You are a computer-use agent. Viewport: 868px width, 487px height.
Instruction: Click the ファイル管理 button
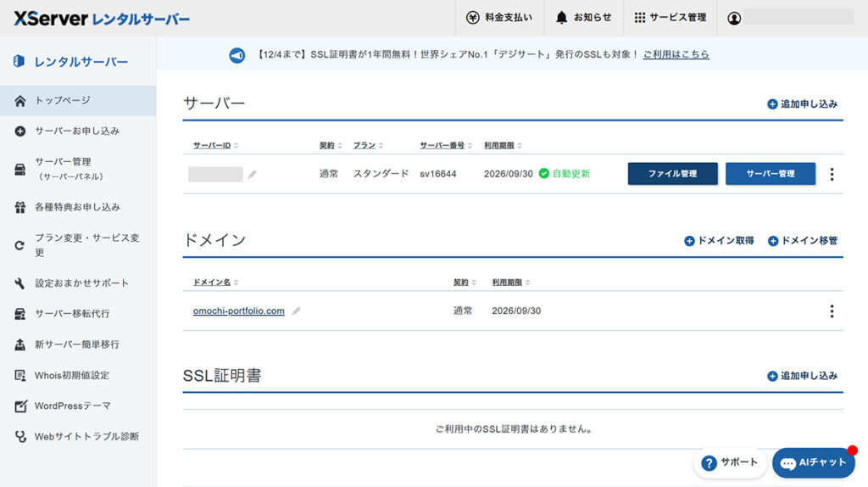pos(672,174)
